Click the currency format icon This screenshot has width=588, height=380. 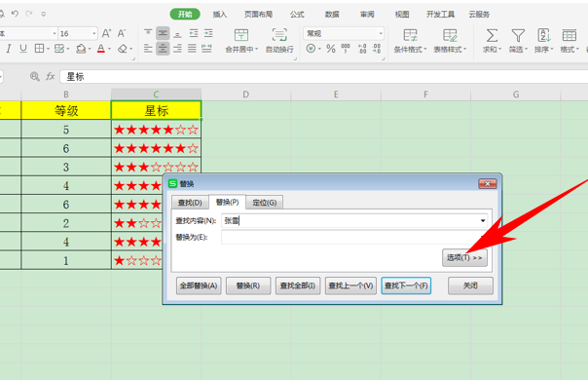(x=311, y=49)
